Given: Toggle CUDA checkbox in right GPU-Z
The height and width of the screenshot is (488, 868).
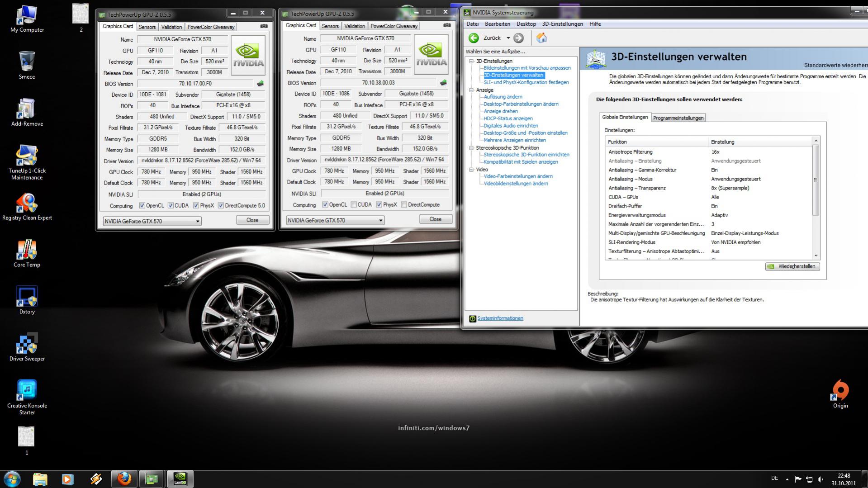Looking at the screenshot, I should (354, 205).
